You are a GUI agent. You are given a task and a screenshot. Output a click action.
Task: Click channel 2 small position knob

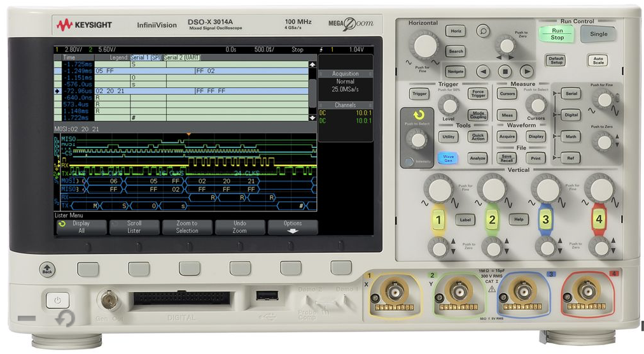click(493, 248)
